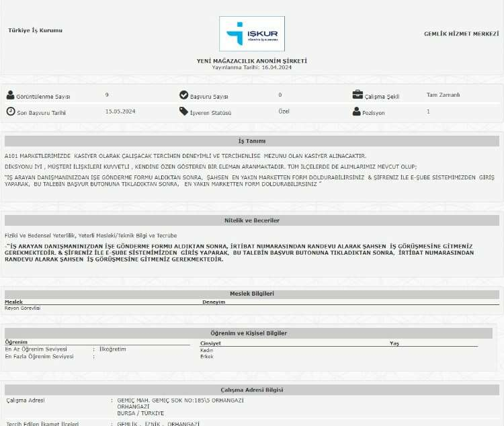Click the Türkiye İş Kurumu title text
Image resolution: width=504 pixels, height=426 pixels.
[x=35, y=31]
